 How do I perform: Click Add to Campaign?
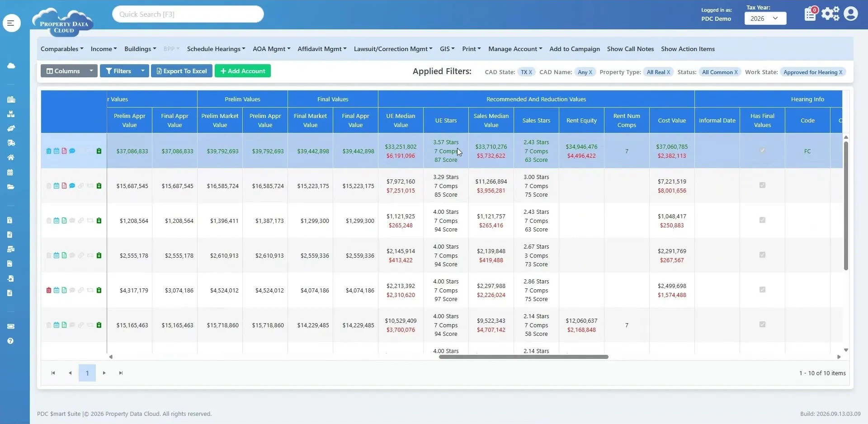(575, 49)
